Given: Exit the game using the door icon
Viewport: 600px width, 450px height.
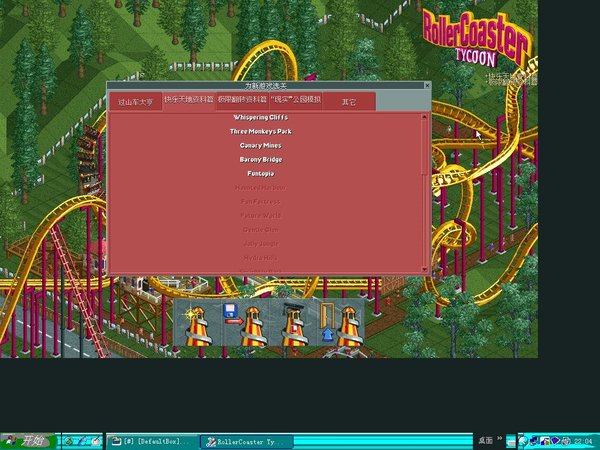Looking at the screenshot, I should tap(341, 323).
